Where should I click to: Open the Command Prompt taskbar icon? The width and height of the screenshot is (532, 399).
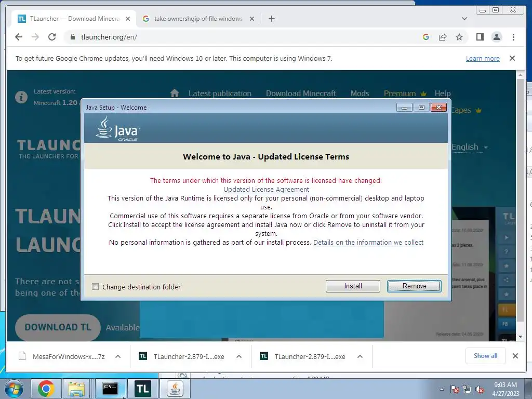click(110, 389)
